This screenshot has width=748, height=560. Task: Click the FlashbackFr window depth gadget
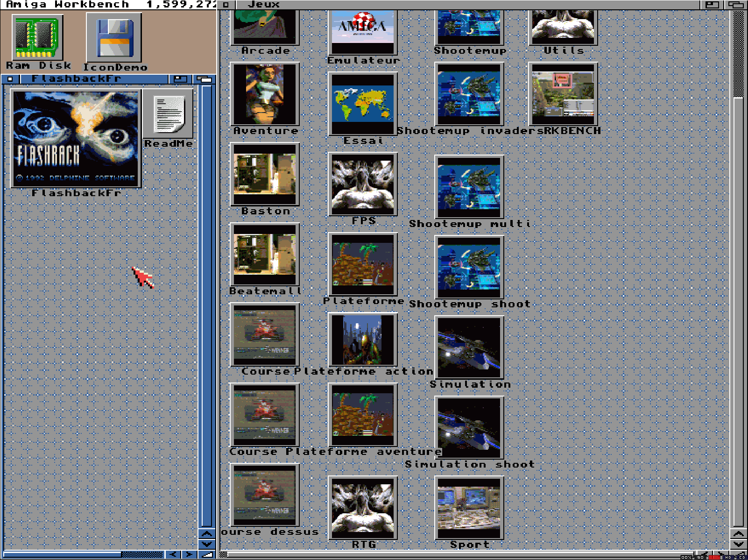[x=204, y=79]
